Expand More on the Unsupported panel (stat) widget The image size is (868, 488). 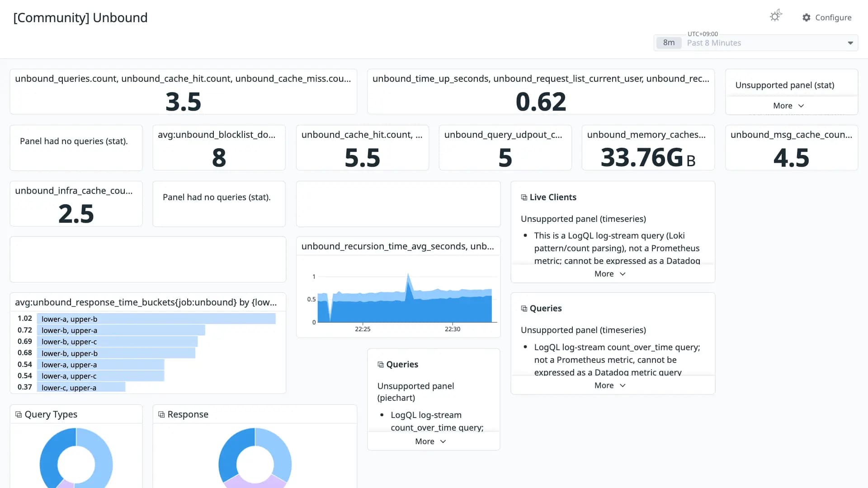[x=788, y=106]
